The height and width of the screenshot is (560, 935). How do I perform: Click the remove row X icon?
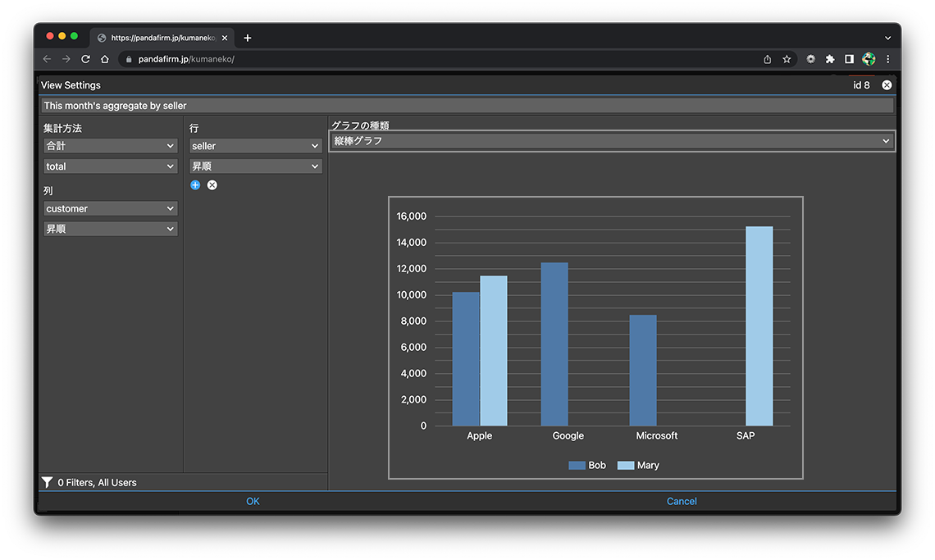pos(212,185)
